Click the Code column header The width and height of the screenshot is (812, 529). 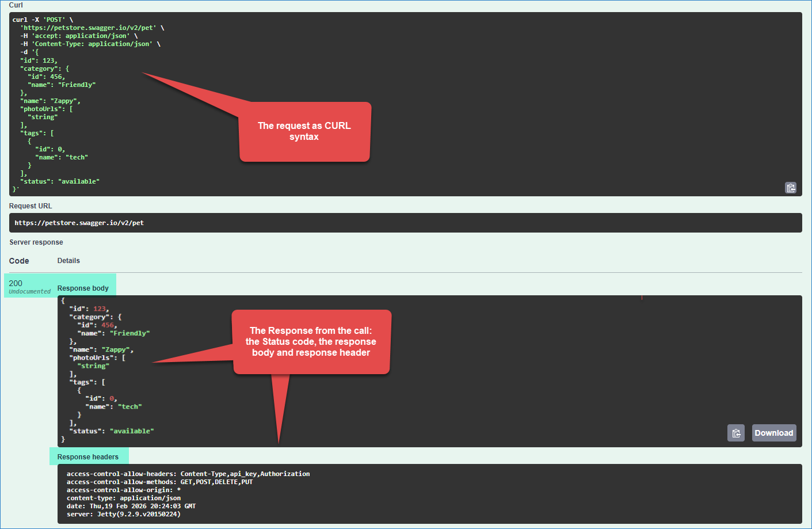click(19, 261)
